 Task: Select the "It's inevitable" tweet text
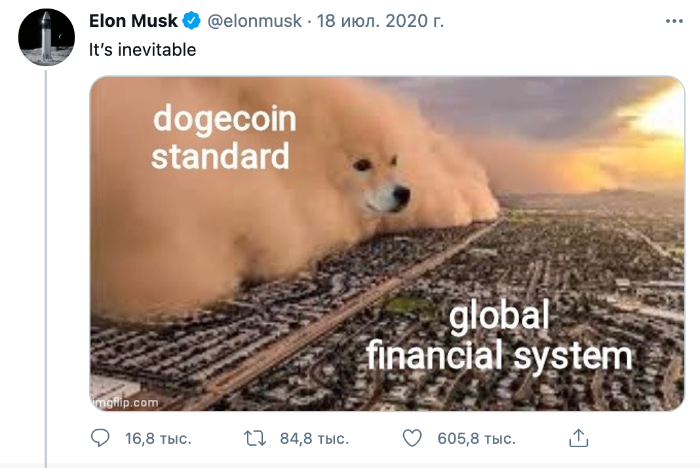click(x=142, y=50)
